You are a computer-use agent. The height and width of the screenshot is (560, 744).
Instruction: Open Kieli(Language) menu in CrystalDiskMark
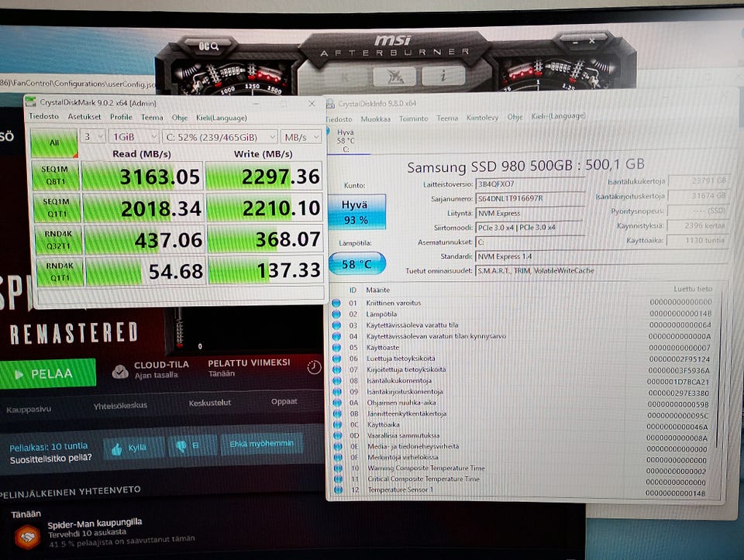point(221,118)
